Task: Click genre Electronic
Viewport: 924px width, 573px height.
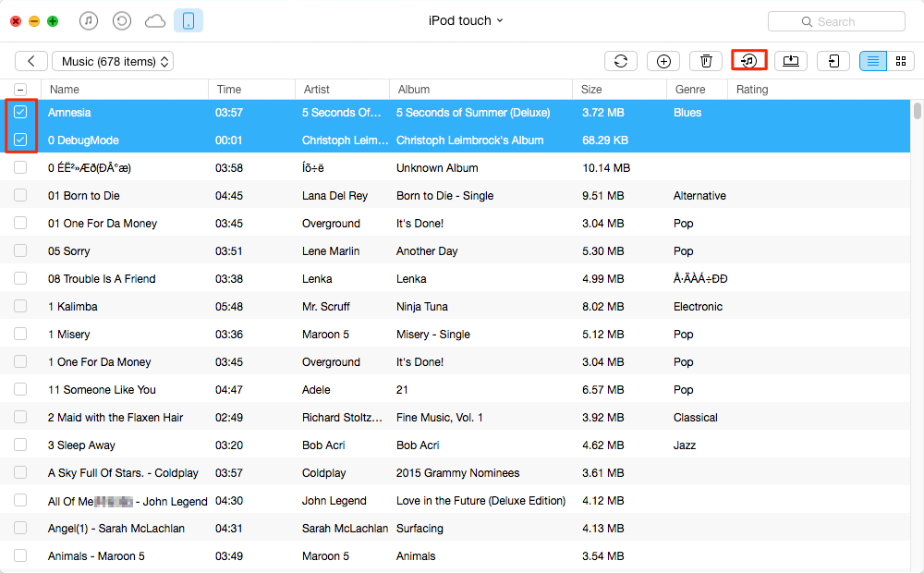Action: [x=698, y=307]
